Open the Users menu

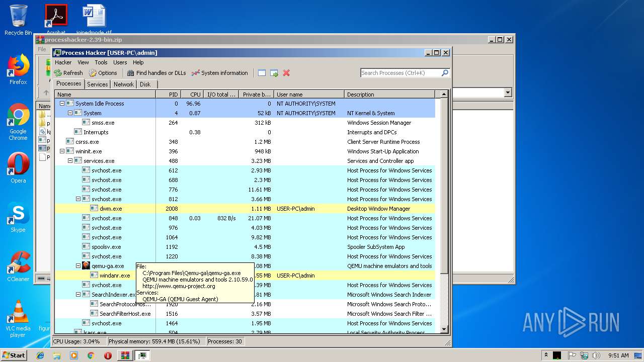tap(120, 62)
